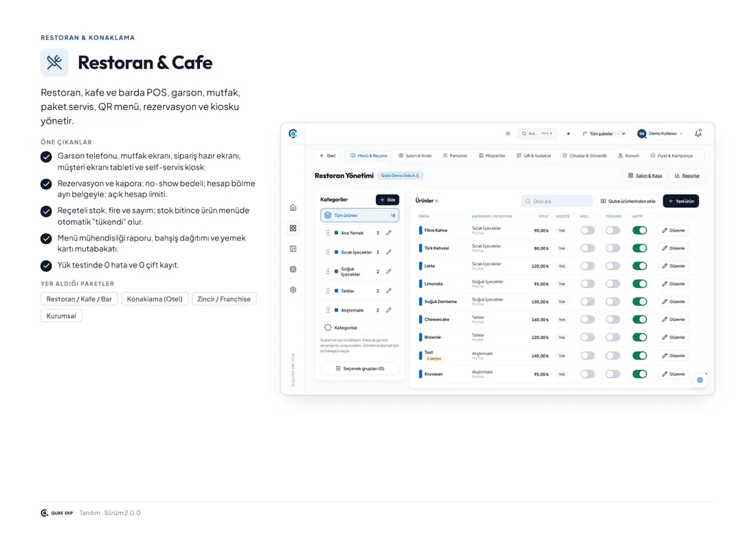The width and height of the screenshot is (756, 535).
Task: Select the Tüm ürünler category row
Action: (x=359, y=216)
